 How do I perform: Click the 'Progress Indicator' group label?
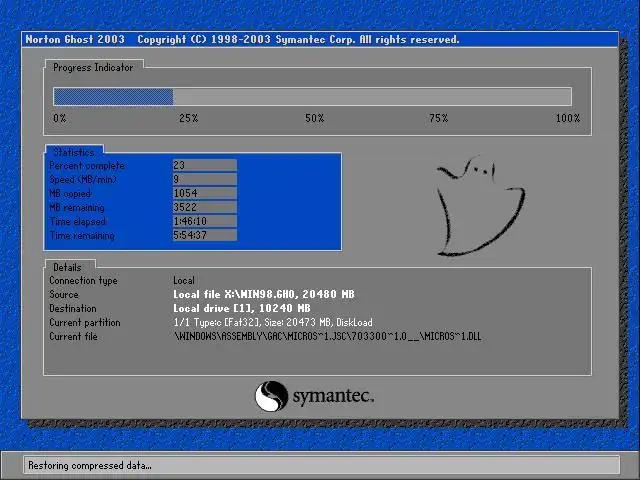pos(93,67)
